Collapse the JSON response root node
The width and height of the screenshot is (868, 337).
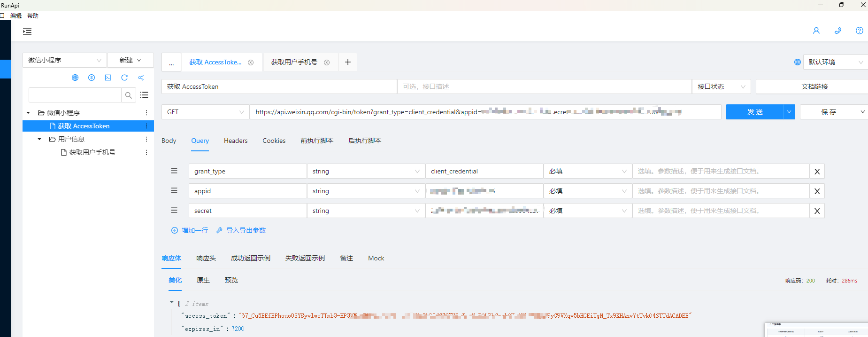172,302
